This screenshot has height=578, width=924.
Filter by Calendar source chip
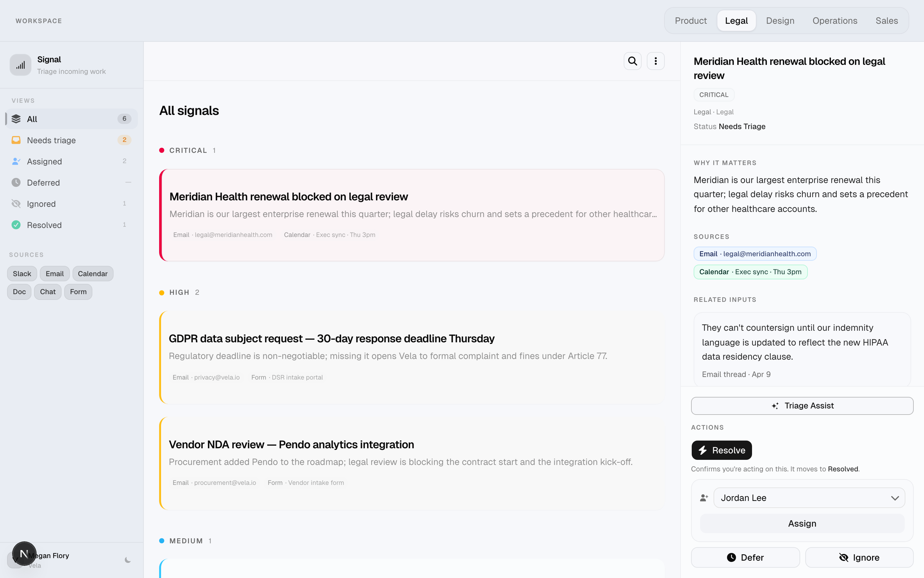(x=93, y=274)
